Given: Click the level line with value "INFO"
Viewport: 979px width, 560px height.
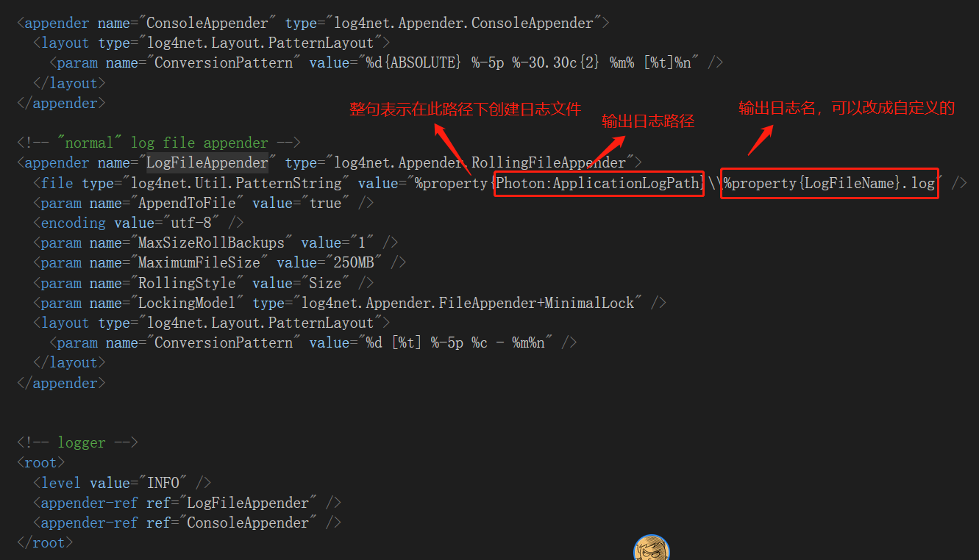Looking at the screenshot, I should [x=122, y=483].
